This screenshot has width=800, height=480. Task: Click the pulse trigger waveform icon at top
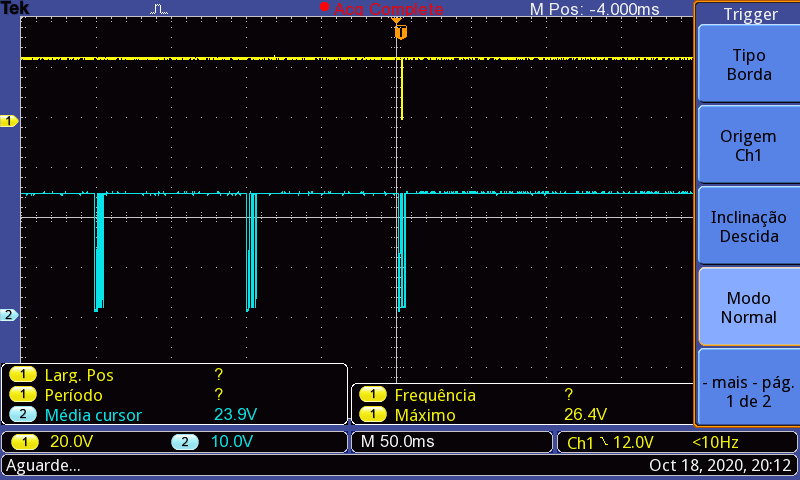(159, 9)
